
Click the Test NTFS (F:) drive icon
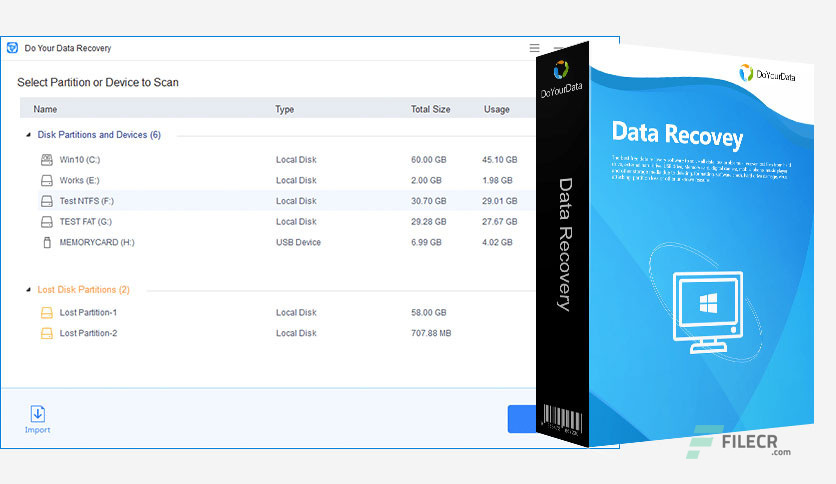[x=47, y=201]
